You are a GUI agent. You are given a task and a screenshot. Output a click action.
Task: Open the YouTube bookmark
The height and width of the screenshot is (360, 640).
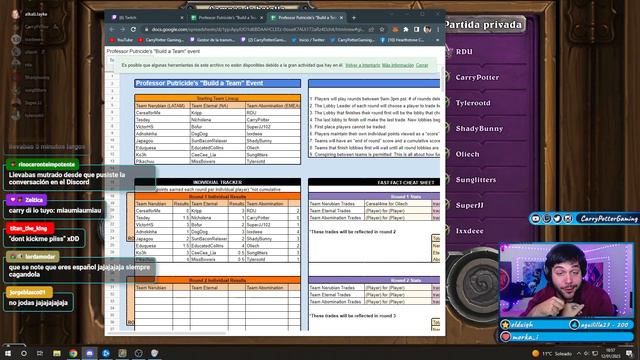121,40
